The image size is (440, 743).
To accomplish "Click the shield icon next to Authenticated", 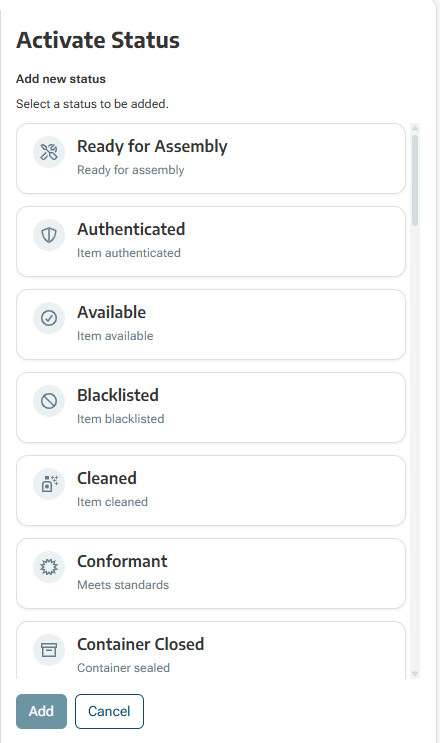I will (x=49, y=235).
